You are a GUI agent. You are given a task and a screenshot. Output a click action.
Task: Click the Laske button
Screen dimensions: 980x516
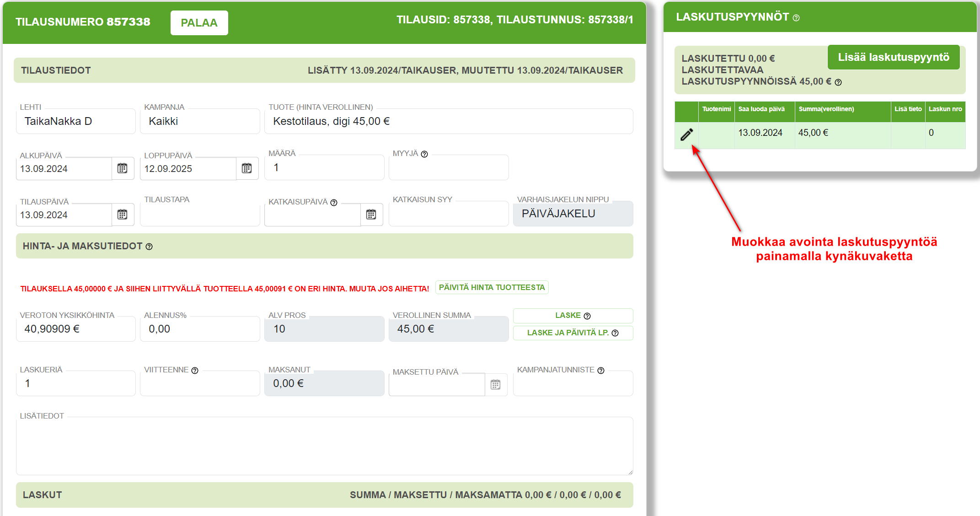tap(573, 316)
